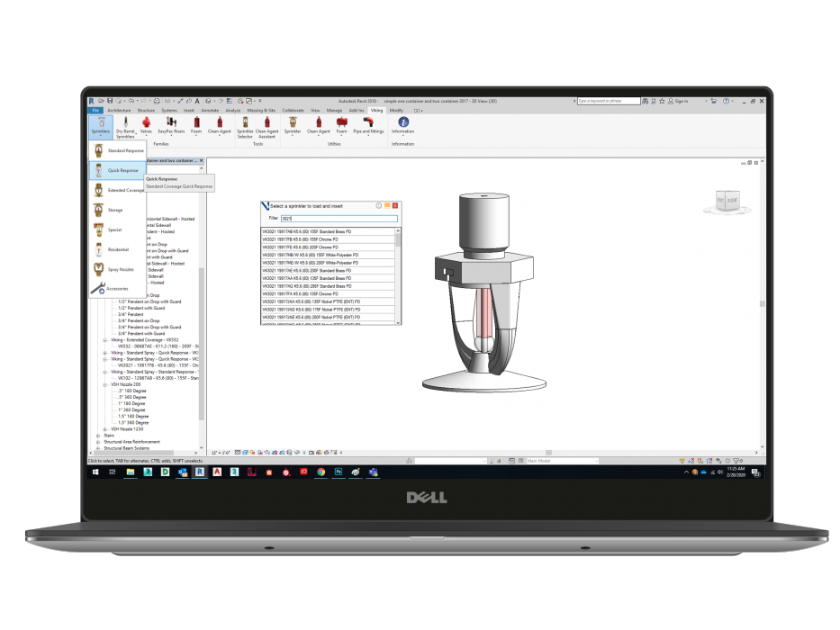840x630 pixels.
Task: Expand Structural Area Reinforcement node
Action: [x=98, y=442]
